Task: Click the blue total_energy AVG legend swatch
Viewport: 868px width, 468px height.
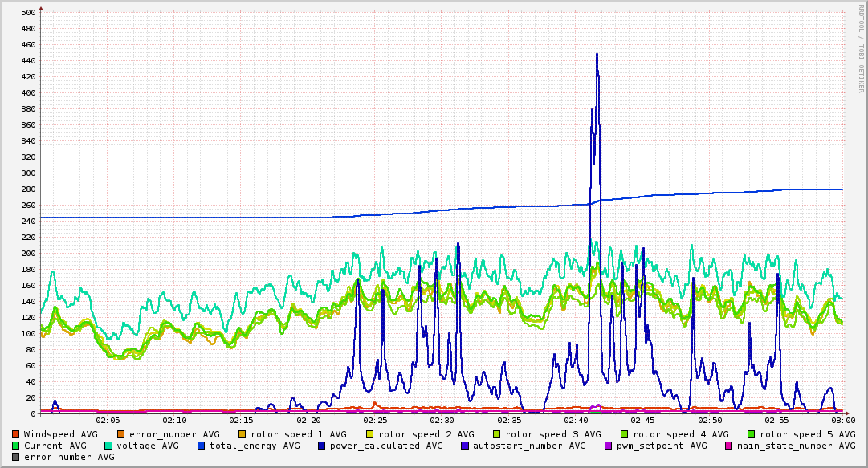Action: 201,446
